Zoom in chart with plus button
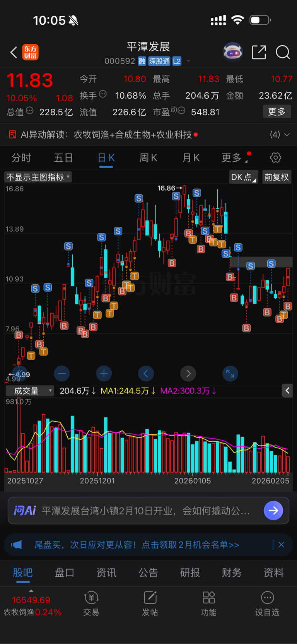297x644 pixels. click(x=104, y=373)
